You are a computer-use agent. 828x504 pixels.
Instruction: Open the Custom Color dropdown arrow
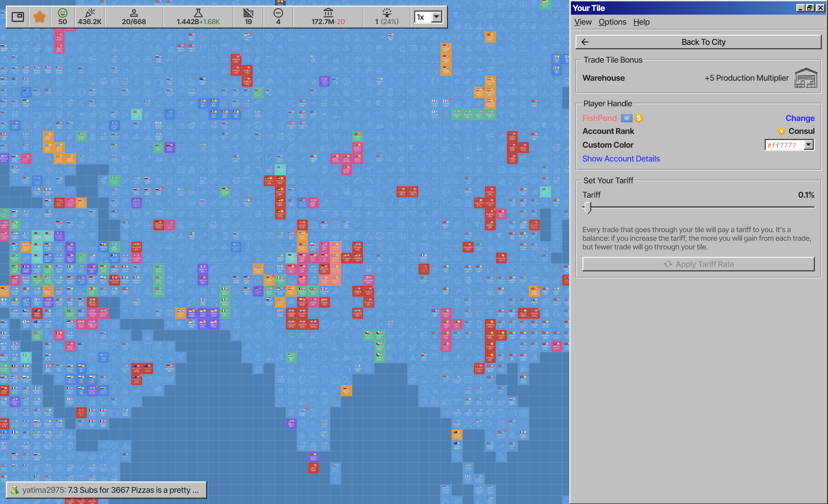click(808, 145)
